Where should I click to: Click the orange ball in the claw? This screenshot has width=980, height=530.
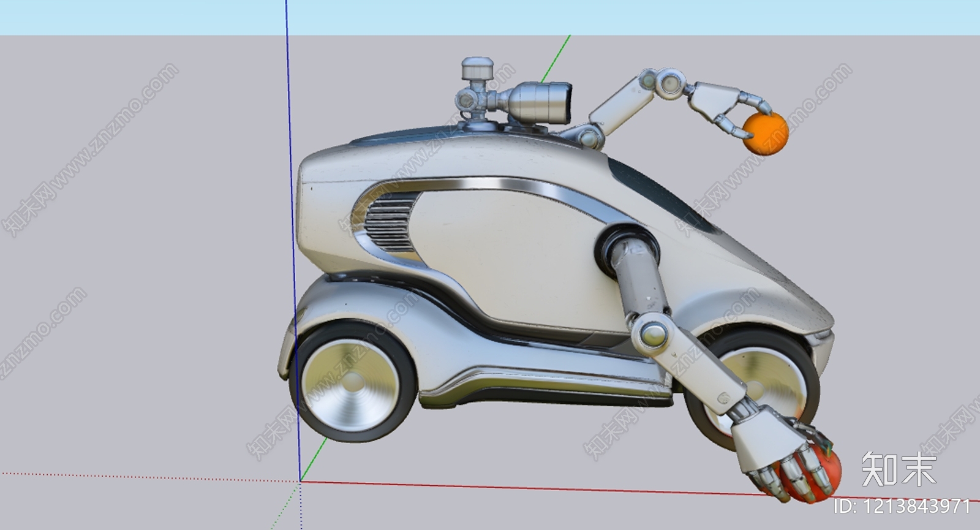766,134
